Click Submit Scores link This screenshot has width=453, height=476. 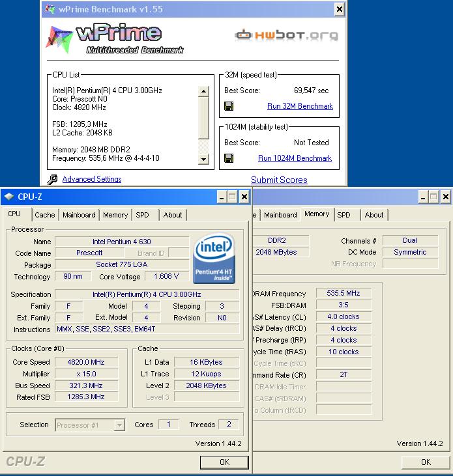(x=279, y=180)
